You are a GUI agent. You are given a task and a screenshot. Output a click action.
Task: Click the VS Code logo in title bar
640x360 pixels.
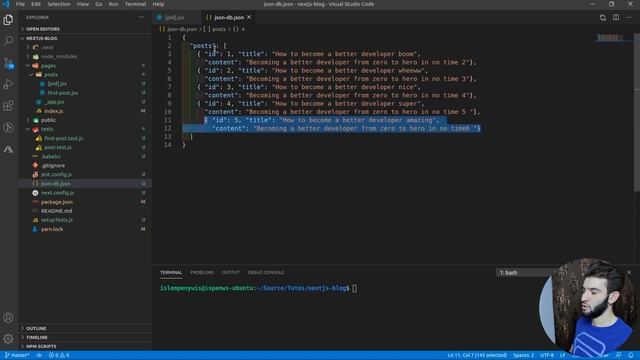click(6, 4)
